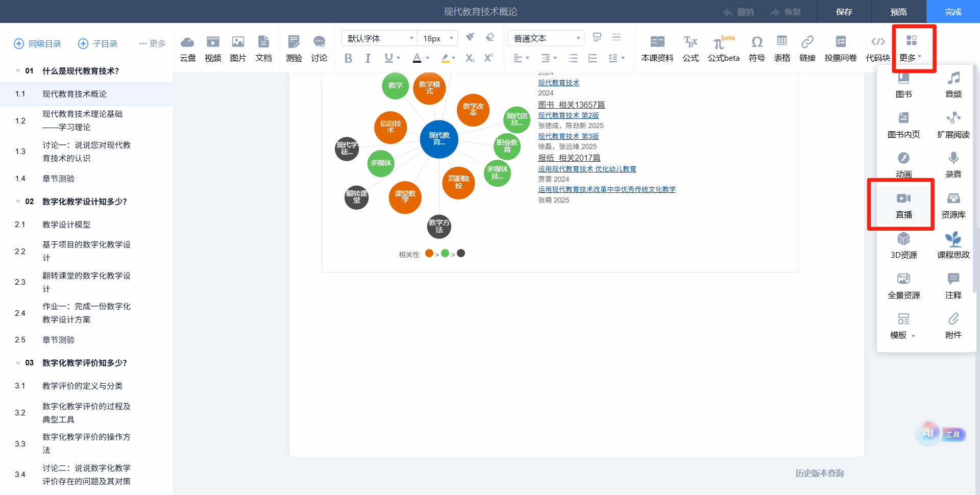Insert a video with the 视频 icon
The image size is (980, 495).
(x=213, y=48)
